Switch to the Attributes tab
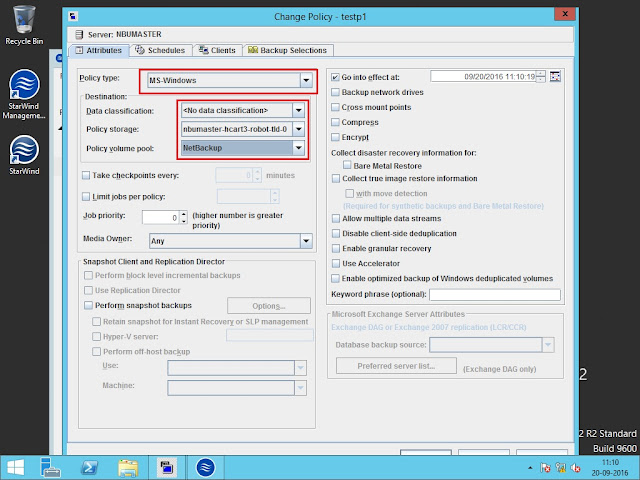Image resolution: width=640 pixels, height=480 pixels. click(99, 50)
